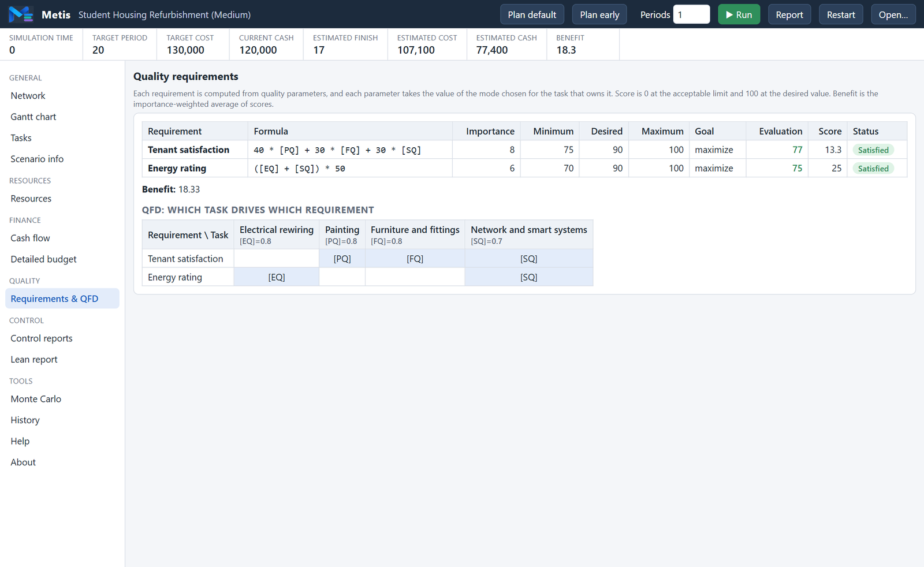Click the [PQ] cell in Tenant satisfaction row

pyautogui.click(x=342, y=259)
